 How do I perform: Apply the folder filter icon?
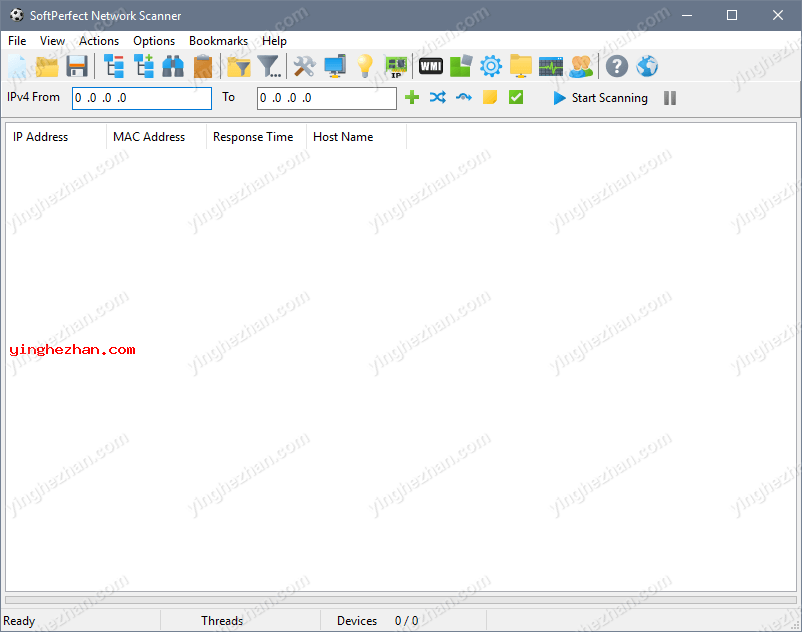[239, 66]
